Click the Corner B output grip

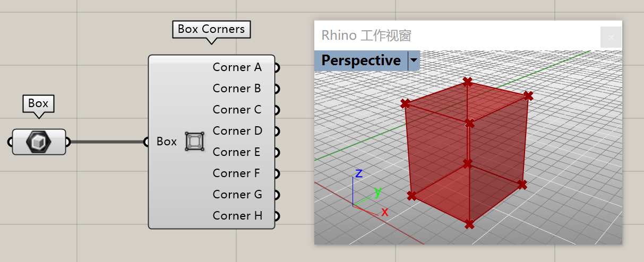click(x=277, y=89)
